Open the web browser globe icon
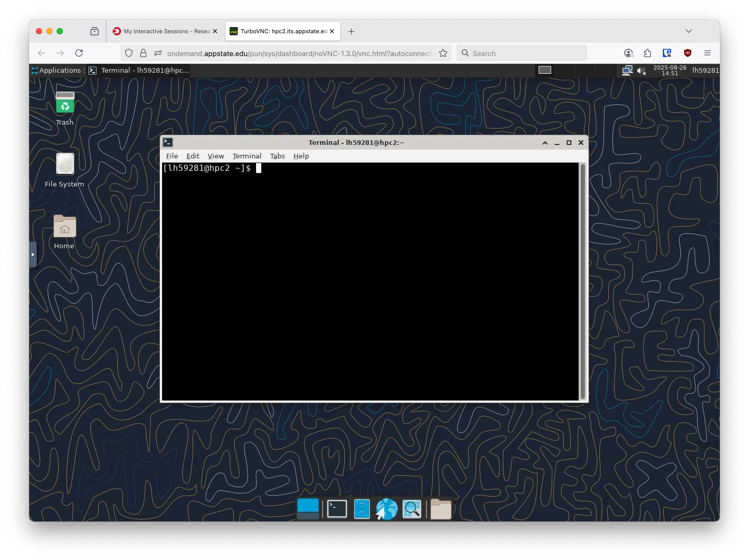749x560 pixels. (x=386, y=509)
